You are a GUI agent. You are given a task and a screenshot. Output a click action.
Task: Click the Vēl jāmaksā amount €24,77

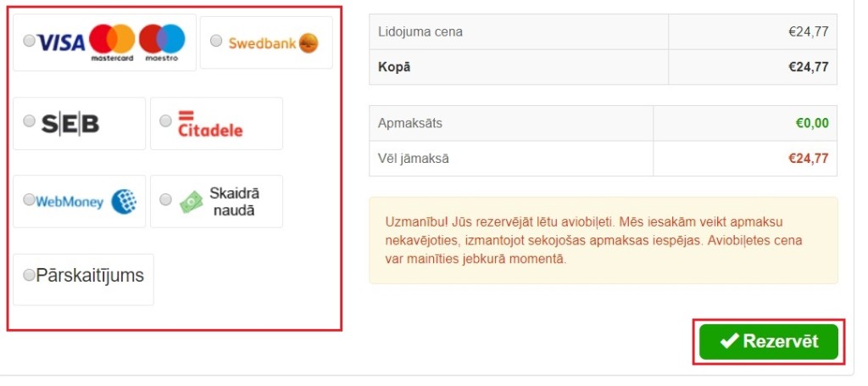coord(808,158)
